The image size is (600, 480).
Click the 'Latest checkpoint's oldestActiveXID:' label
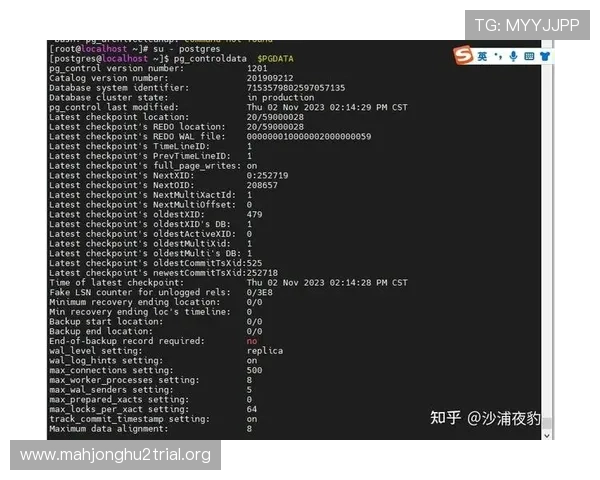[x=142, y=234]
